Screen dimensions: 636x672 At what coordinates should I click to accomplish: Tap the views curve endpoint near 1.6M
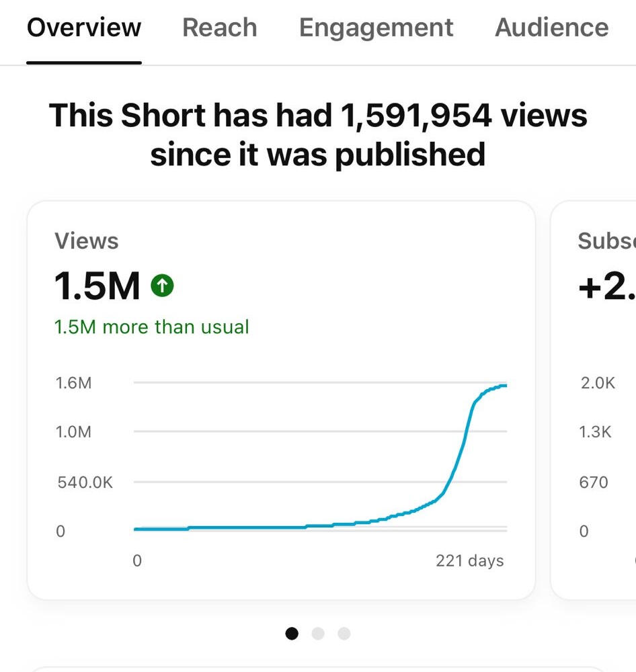(503, 386)
